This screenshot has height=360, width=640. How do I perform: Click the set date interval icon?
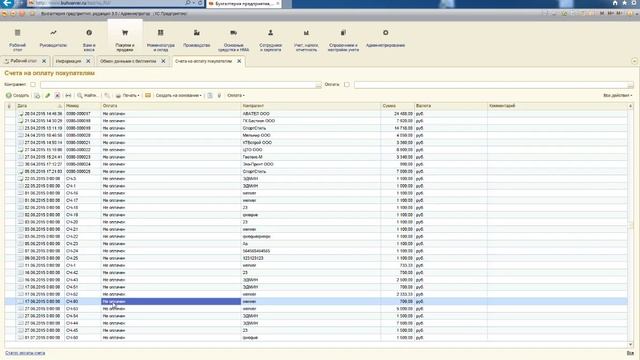point(68,96)
